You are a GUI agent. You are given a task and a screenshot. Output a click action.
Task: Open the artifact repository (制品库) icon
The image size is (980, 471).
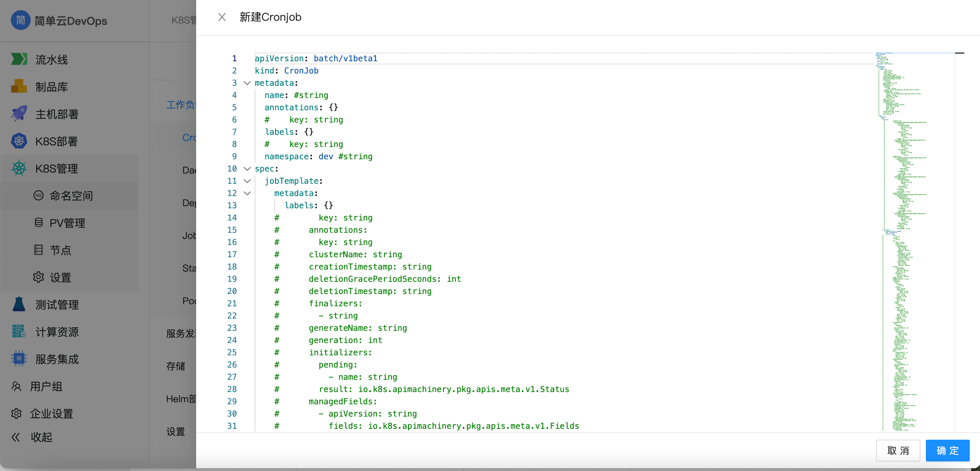coord(19,87)
